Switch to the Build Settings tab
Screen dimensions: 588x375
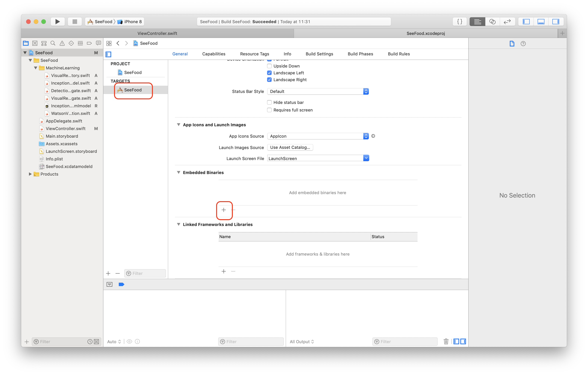pyautogui.click(x=319, y=54)
